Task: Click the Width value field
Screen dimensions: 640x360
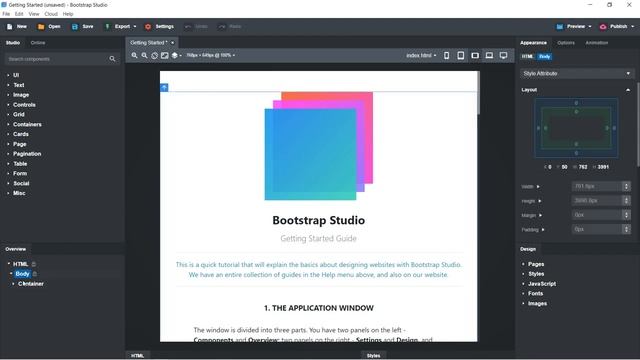Action: (x=597, y=186)
